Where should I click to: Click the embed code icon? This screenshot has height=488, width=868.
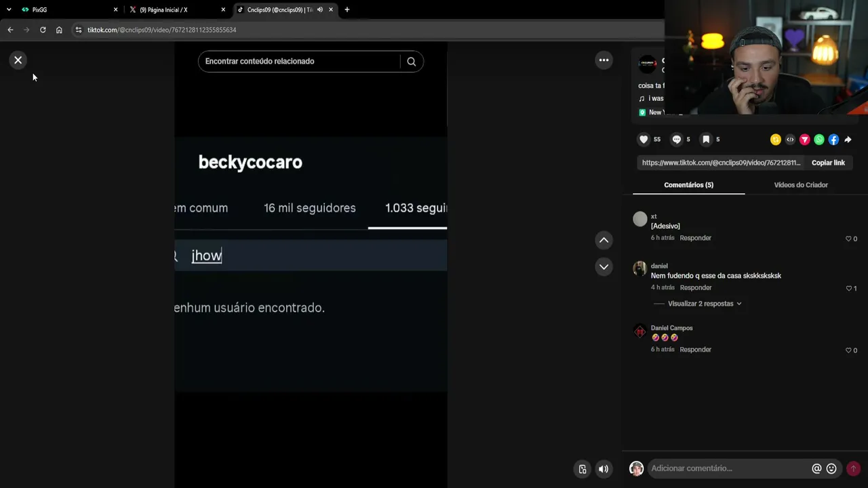pyautogui.click(x=790, y=140)
